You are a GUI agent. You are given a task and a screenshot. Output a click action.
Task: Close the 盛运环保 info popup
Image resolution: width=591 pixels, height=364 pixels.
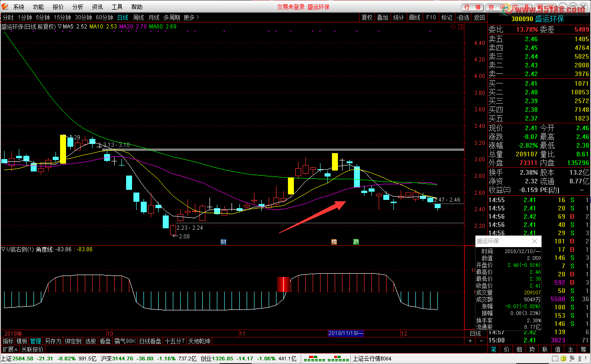click(534, 241)
